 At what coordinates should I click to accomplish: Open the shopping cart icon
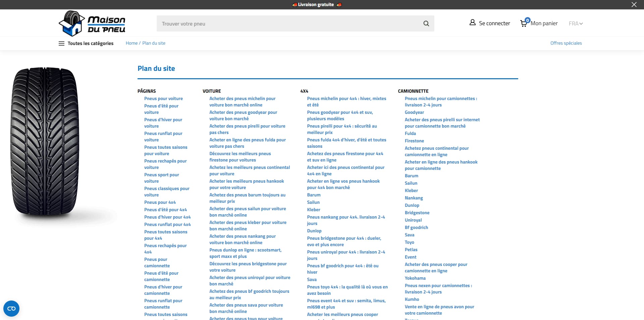(x=524, y=23)
